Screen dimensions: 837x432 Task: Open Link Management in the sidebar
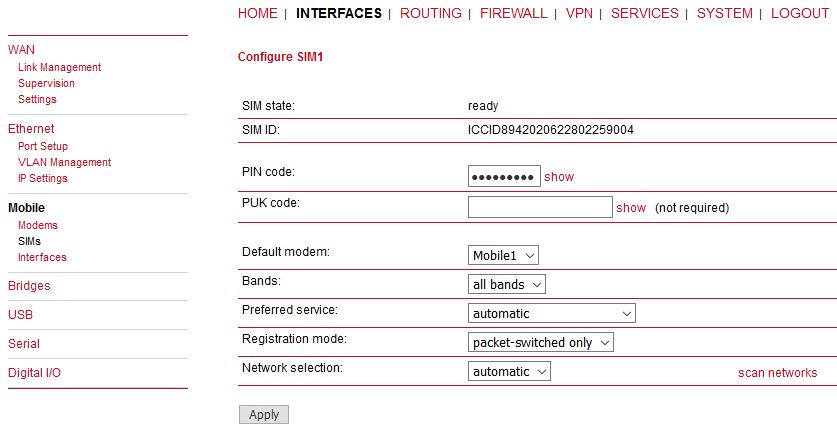point(59,67)
